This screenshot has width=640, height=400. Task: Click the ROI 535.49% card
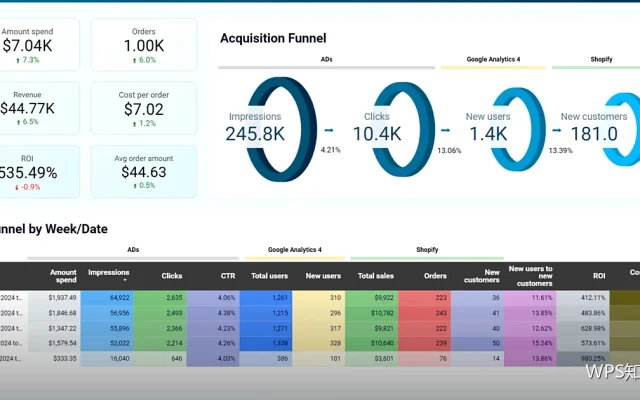38,171
